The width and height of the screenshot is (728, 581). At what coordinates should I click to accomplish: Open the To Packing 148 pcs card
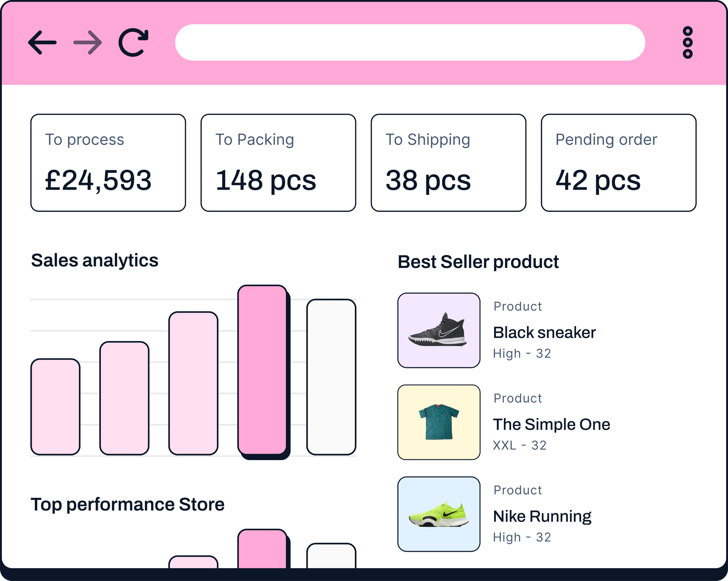click(278, 163)
